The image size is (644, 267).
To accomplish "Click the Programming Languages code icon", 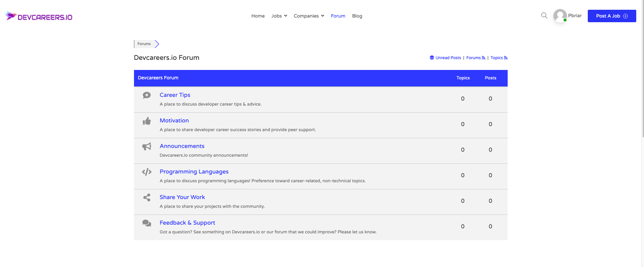I will coord(146,172).
